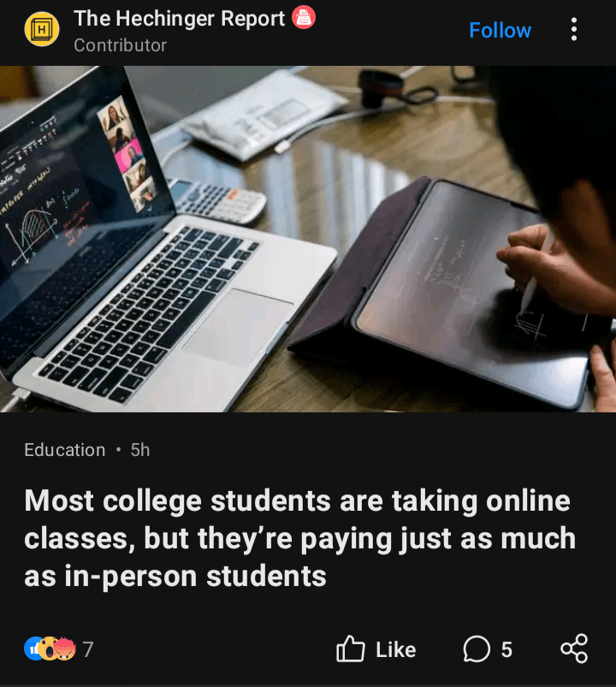The width and height of the screenshot is (616, 687).
Task: Tap the angry red reaction emoji
Action: point(66,649)
